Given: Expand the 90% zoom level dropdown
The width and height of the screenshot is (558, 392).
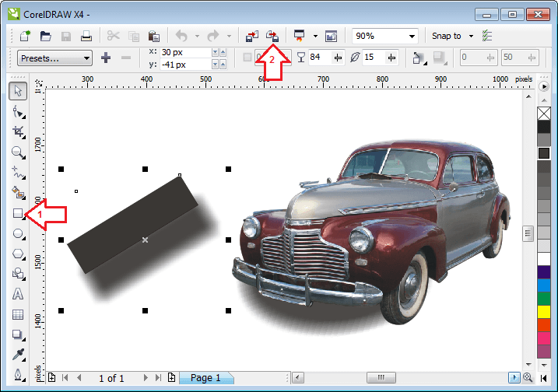Looking at the screenshot, I should 412,36.
